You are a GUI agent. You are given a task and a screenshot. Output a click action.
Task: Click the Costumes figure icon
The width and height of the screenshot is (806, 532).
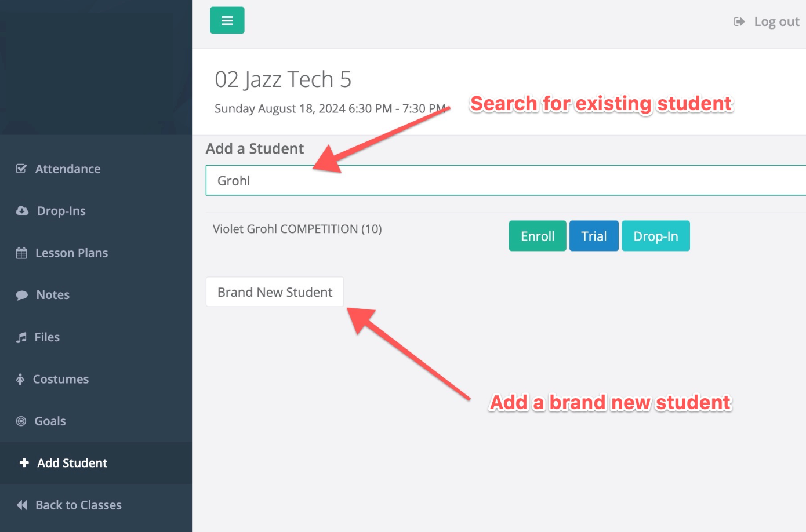(x=20, y=379)
